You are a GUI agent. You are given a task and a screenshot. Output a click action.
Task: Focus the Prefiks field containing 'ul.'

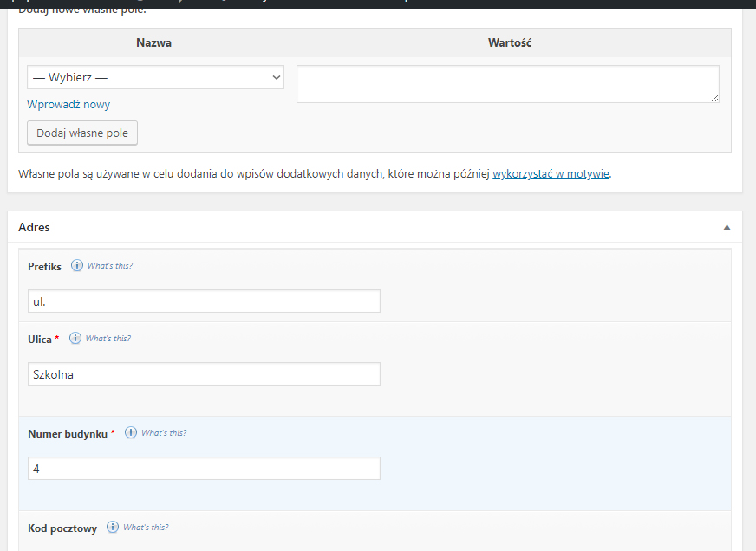tap(204, 301)
